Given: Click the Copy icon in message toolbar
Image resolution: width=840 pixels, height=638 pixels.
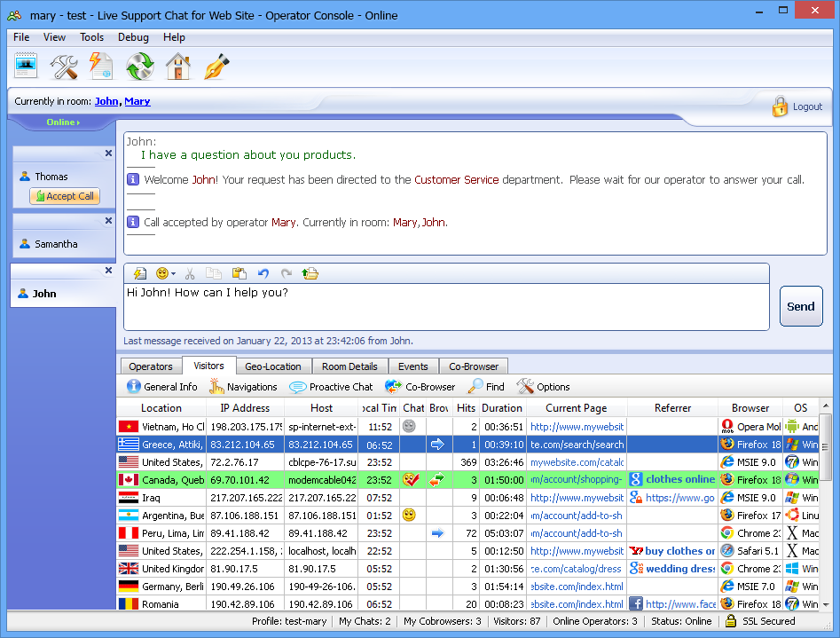Looking at the screenshot, I should [x=214, y=273].
